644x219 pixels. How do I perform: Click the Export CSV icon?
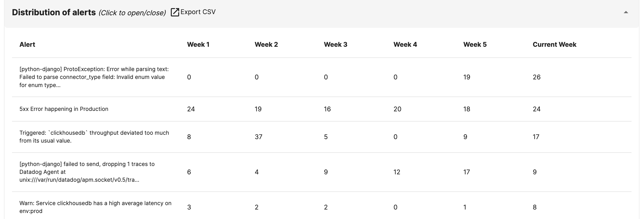175,12
